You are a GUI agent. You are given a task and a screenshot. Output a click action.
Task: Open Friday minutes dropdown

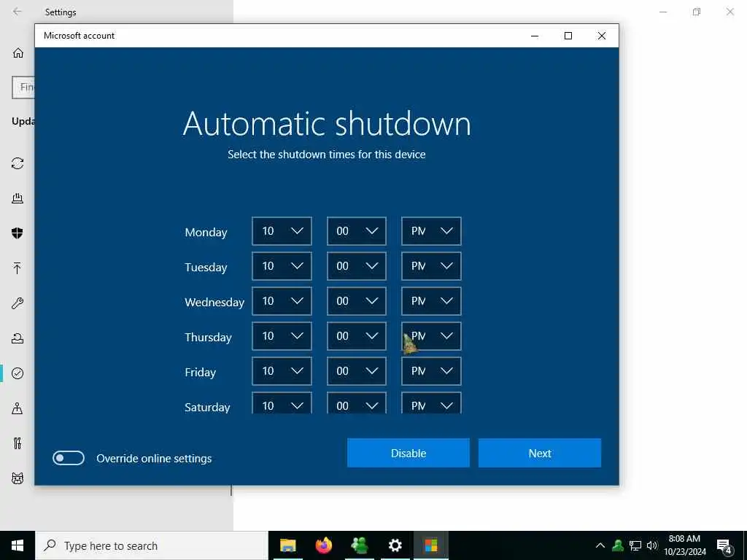[x=356, y=371]
